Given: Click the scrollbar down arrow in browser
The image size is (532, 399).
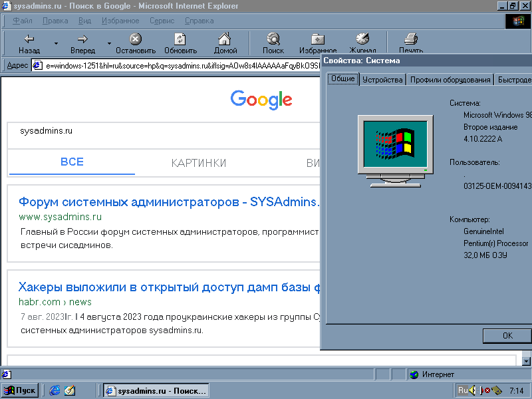Looking at the screenshot, I should pyautogui.click(x=526, y=361).
